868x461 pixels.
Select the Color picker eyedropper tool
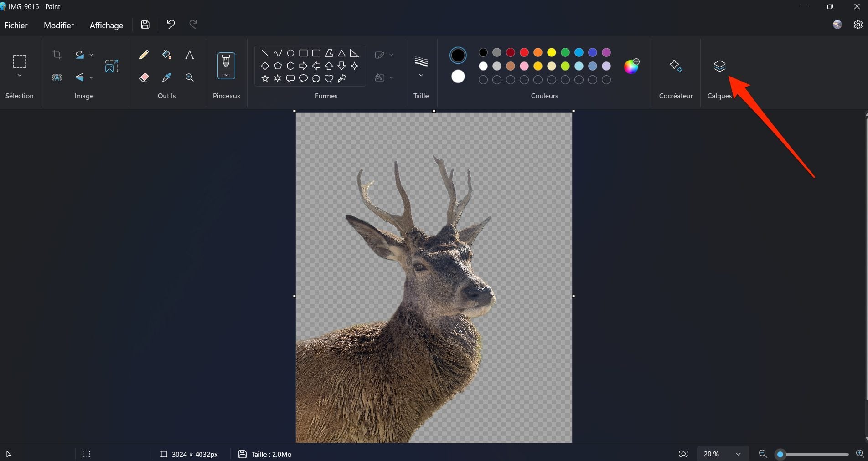(167, 77)
